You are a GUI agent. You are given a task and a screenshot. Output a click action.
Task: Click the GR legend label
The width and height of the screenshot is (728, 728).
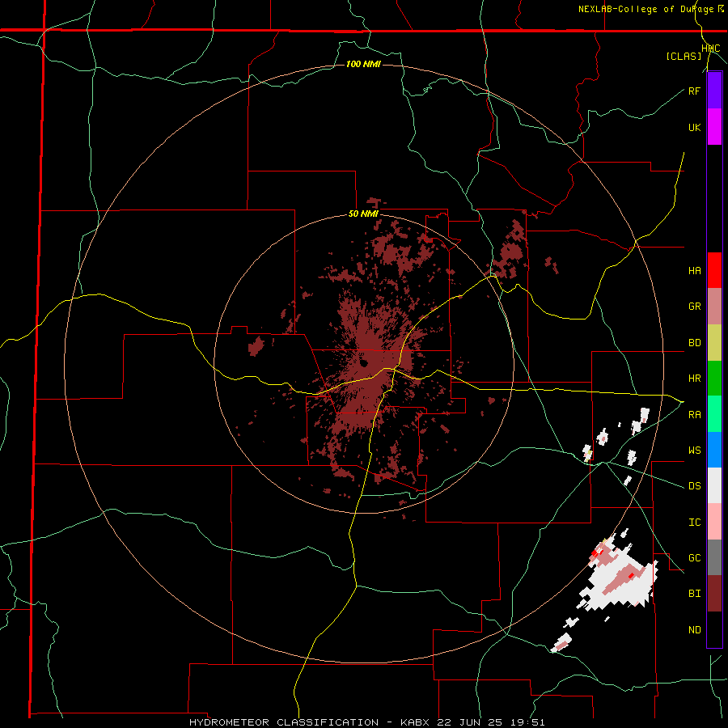pyautogui.click(x=694, y=307)
